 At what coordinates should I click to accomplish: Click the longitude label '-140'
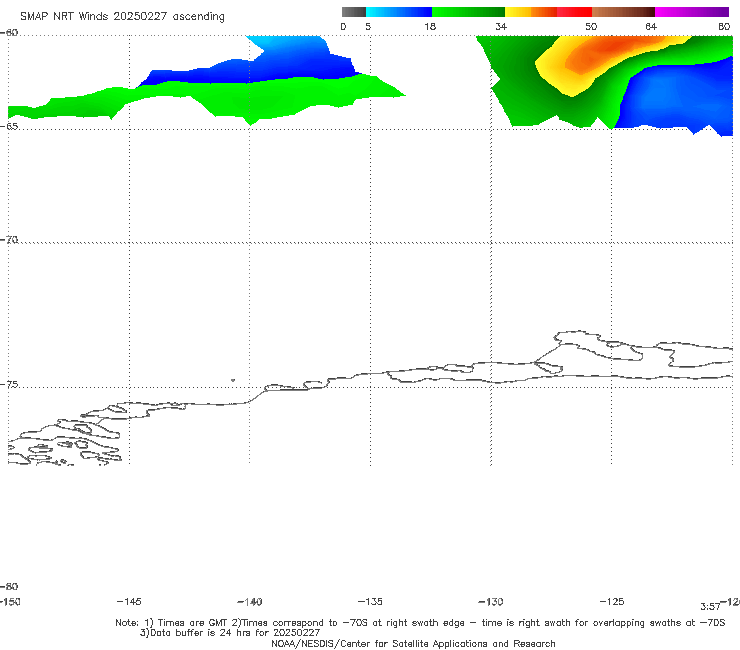click(x=250, y=601)
